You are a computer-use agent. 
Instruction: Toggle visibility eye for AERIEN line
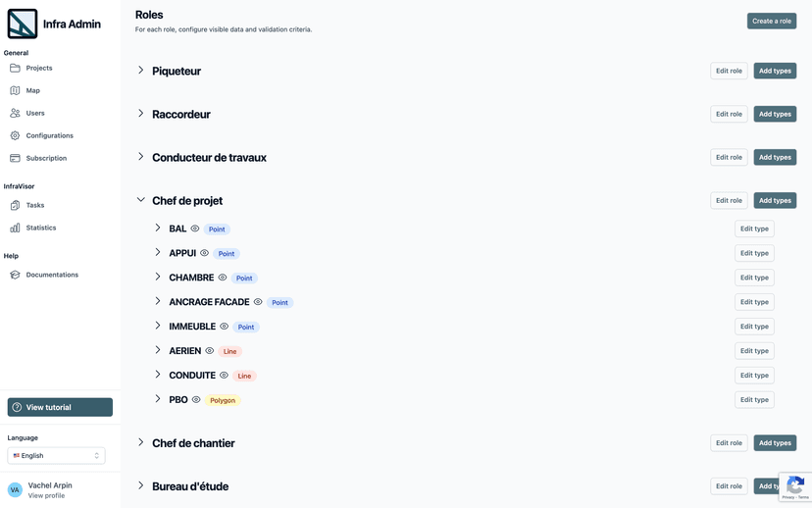coord(209,350)
